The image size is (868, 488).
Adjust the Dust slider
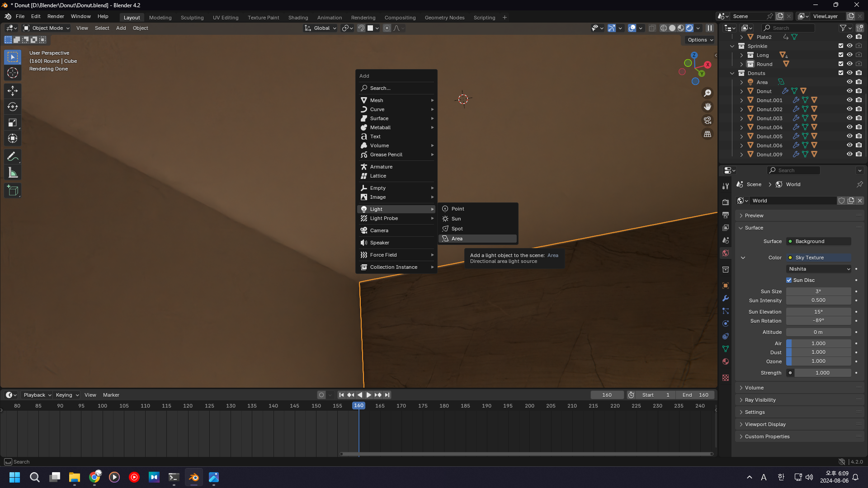pos(819,352)
